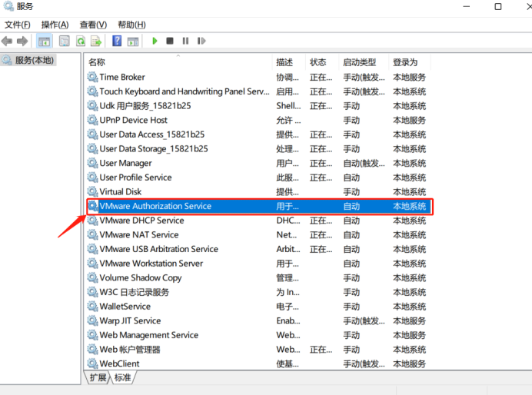532x395 pixels.
Task: Start the service with the green play icon
Action: [x=155, y=41]
